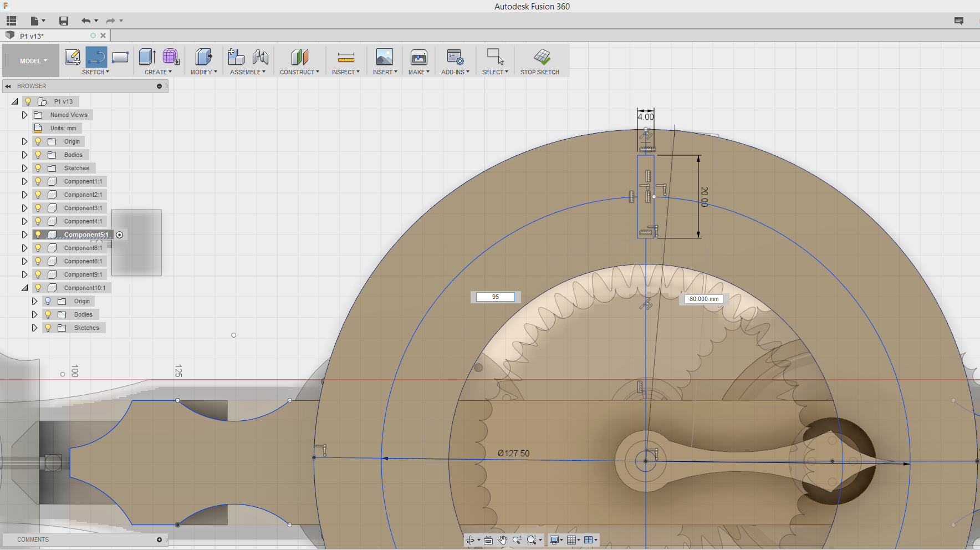
Task: Click STOP SKETCH label
Action: [x=539, y=72]
